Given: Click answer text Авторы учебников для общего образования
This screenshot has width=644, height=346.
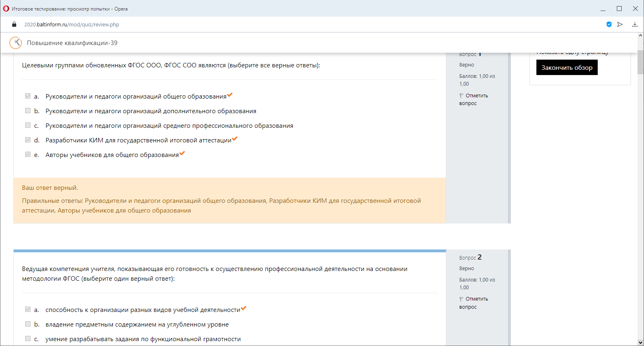Looking at the screenshot, I should (112, 155).
